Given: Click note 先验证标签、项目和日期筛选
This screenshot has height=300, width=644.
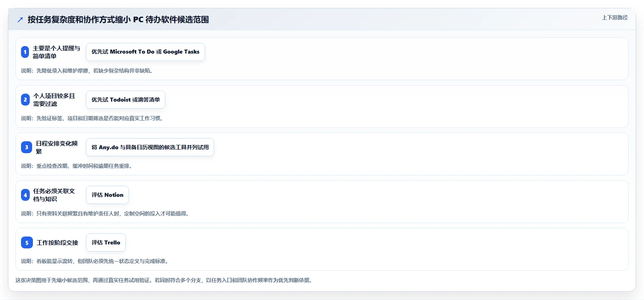Looking at the screenshot, I should point(92,118).
